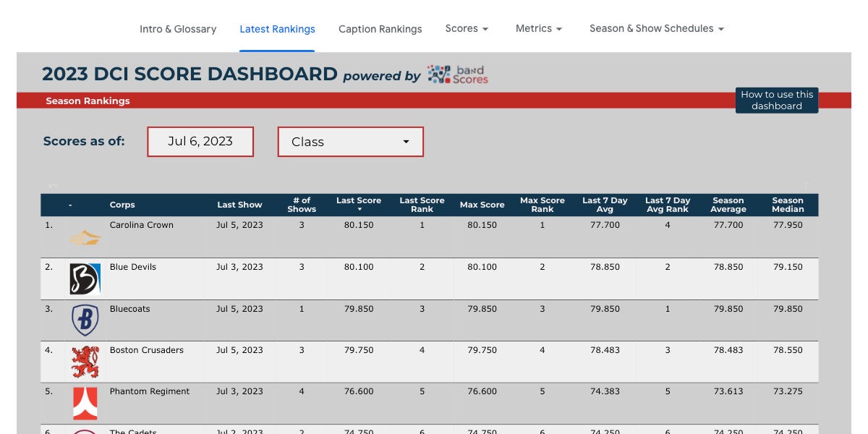Sort by Max Score column header
Viewport: 868px width, 434px height.
[482, 205]
